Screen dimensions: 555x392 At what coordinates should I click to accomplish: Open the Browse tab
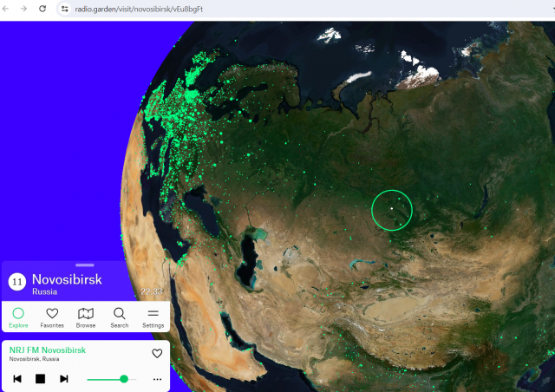point(86,317)
